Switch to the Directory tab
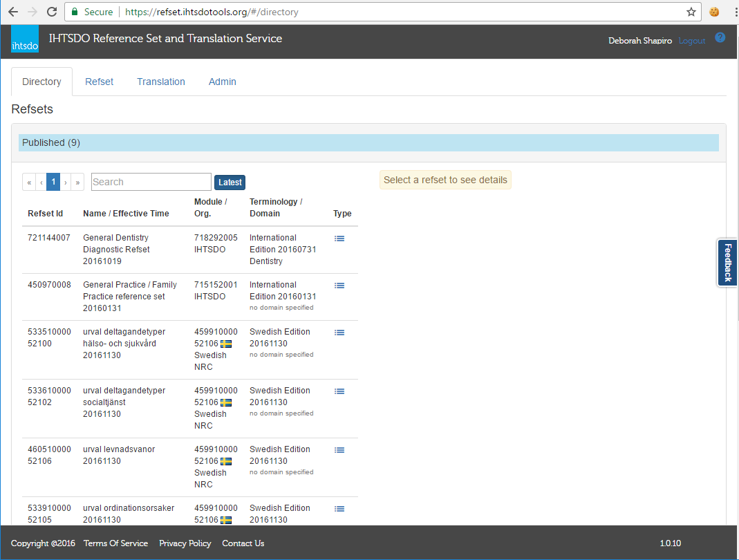The height and width of the screenshot is (560, 739). click(x=41, y=82)
